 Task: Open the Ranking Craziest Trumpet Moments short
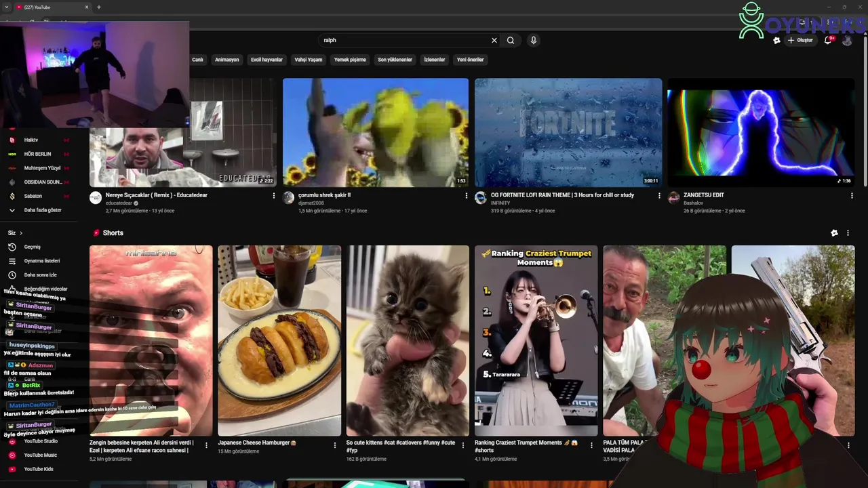coord(536,341)
